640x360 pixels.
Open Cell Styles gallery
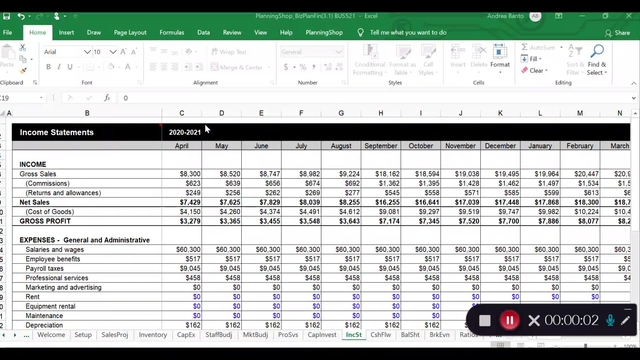coord(428,60)
